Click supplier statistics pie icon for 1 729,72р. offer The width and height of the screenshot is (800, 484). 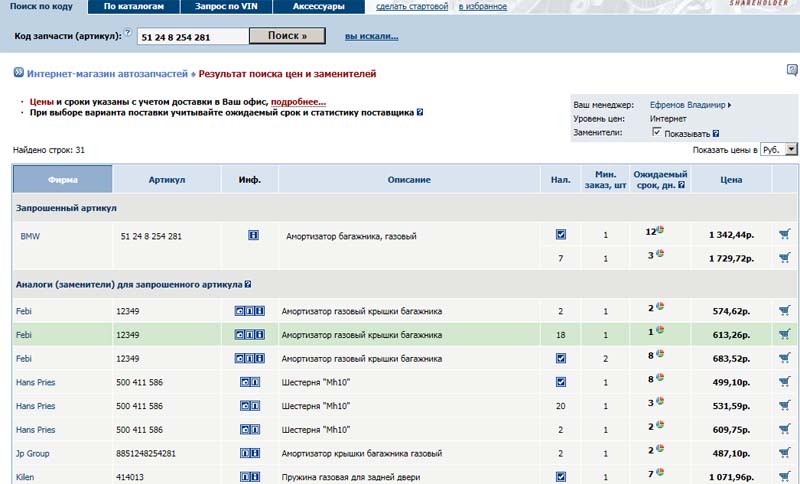point(661,255)
